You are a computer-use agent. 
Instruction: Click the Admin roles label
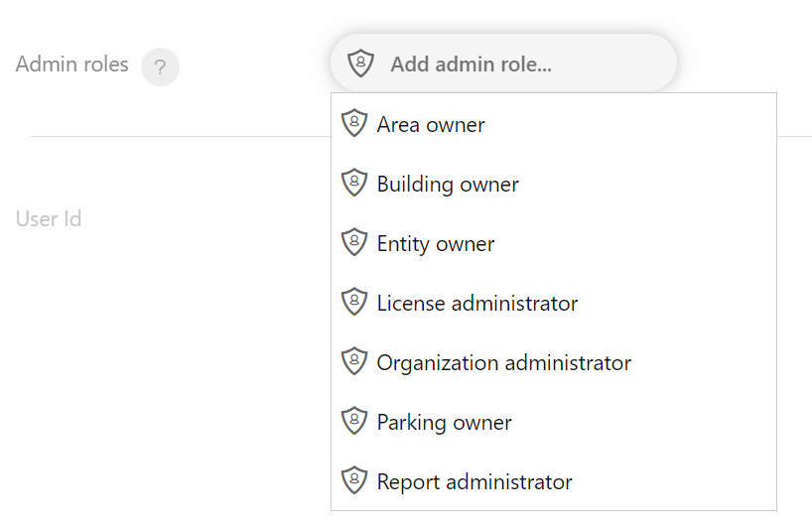coord(72,65)
